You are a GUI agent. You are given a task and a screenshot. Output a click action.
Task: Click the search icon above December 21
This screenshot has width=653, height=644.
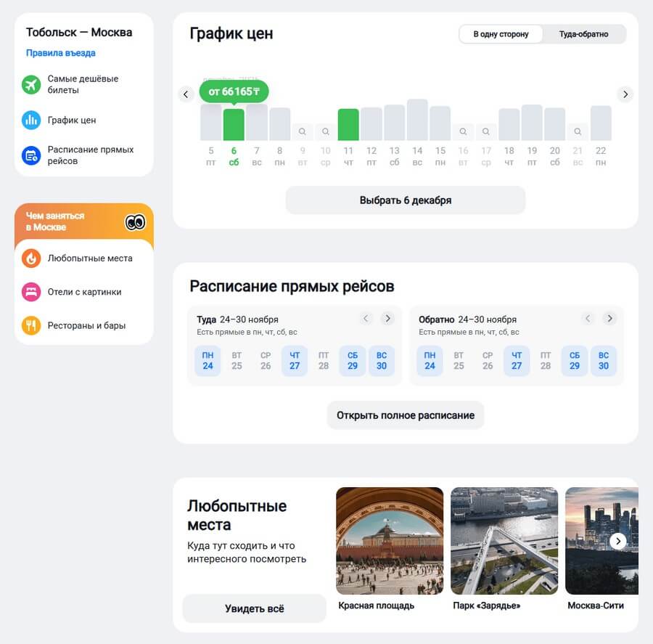tap(578, 131)
